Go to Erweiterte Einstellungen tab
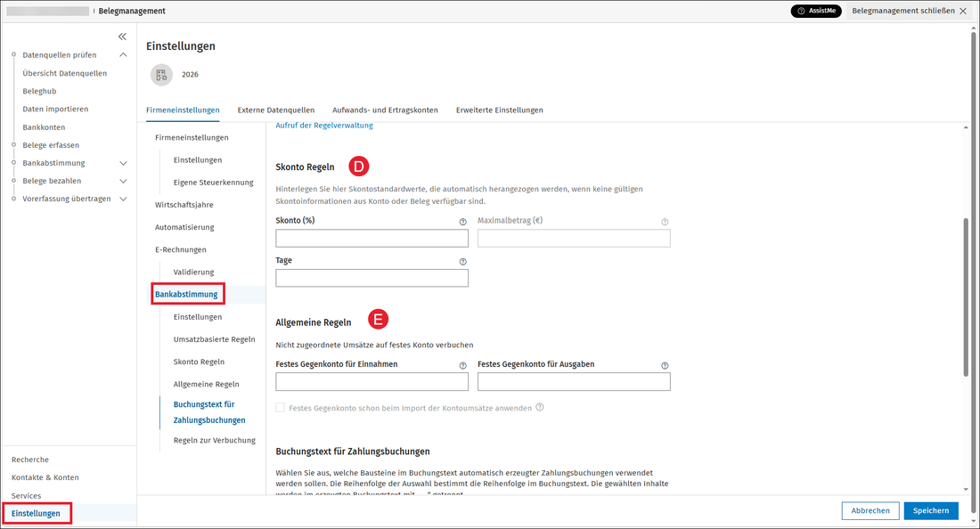This screenshot has width=980, height=529. [x=500, y=110]
